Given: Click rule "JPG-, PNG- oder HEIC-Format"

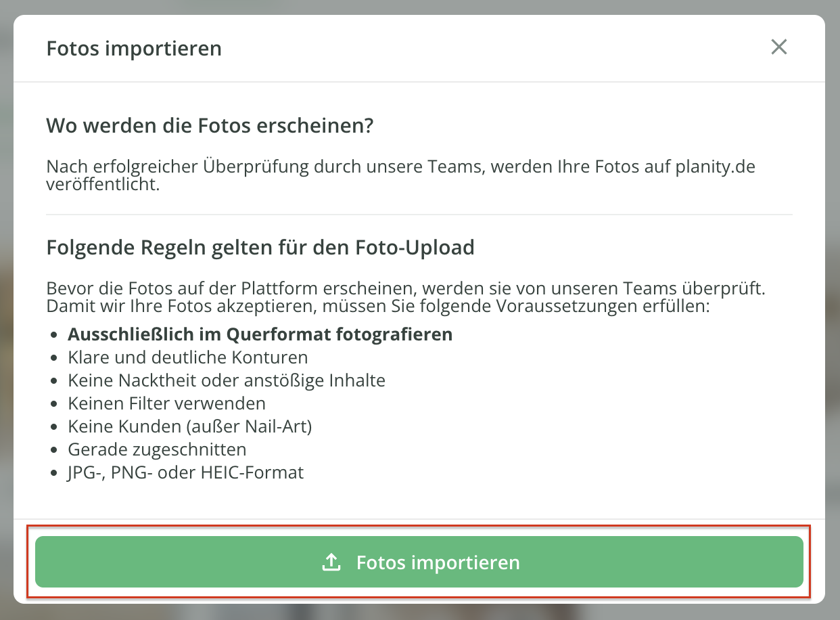Looking at the screenshot, I should 185,472.
